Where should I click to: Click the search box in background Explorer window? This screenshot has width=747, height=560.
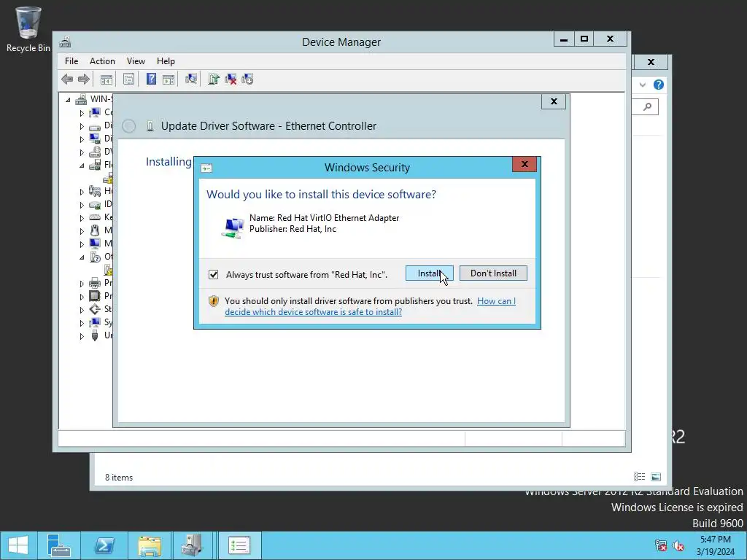[645, 106]
